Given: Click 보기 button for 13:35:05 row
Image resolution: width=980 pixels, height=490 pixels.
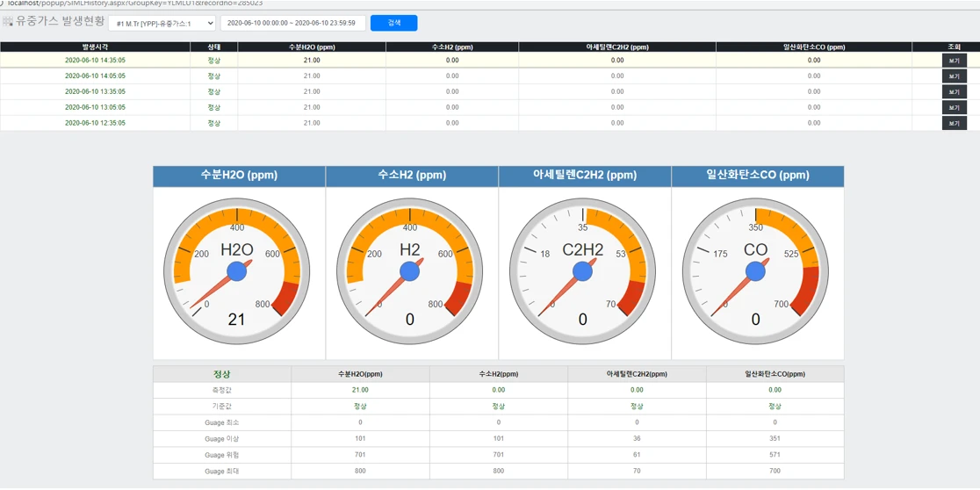Looking at the screenshot, I should [x=955, y=91].
